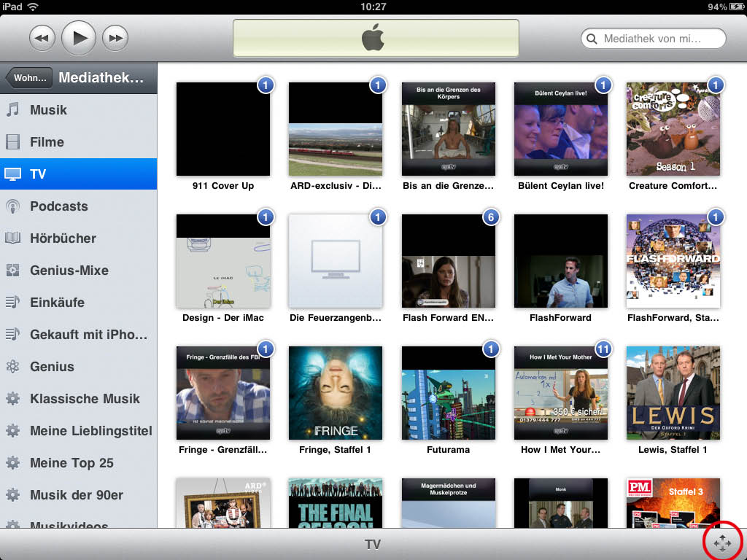This screenshot has width=747, height=560.
Task: Open the Futurama show thumbnail
Action: [x=449, y=393]
